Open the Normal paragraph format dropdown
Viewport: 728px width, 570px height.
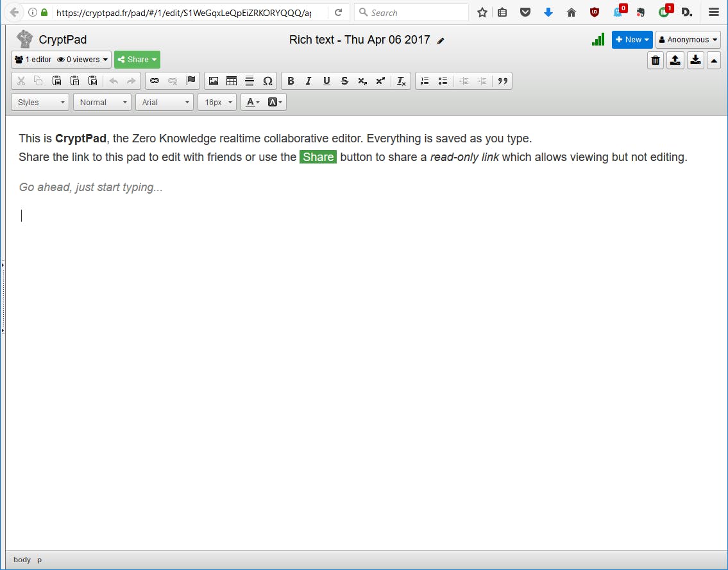point(102,102)
